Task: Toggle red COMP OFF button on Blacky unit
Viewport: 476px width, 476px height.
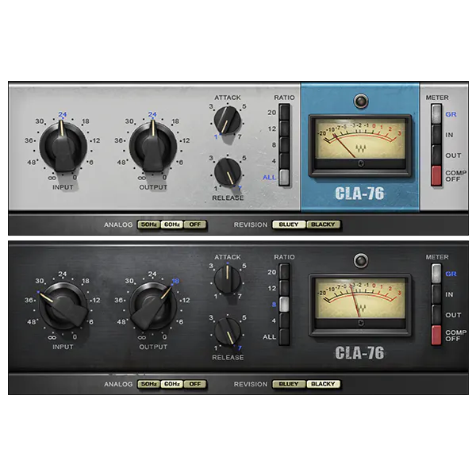Action: tap(436, 335)
